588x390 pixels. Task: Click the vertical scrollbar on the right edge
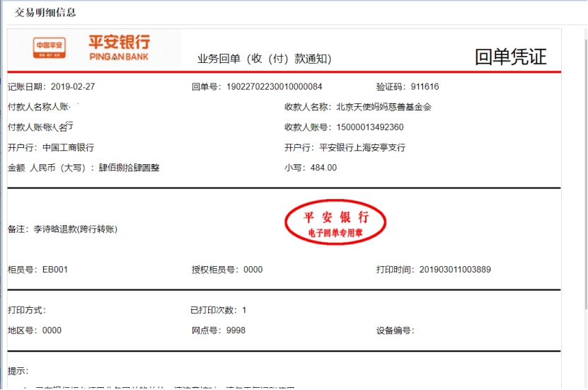coord(586,173)
